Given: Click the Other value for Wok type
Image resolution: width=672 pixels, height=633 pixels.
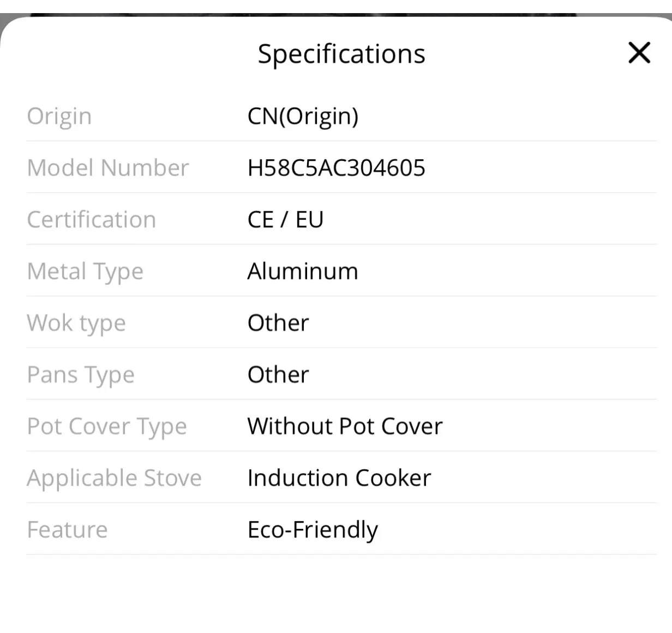Looking at the screenshot, I should [278, 323].
